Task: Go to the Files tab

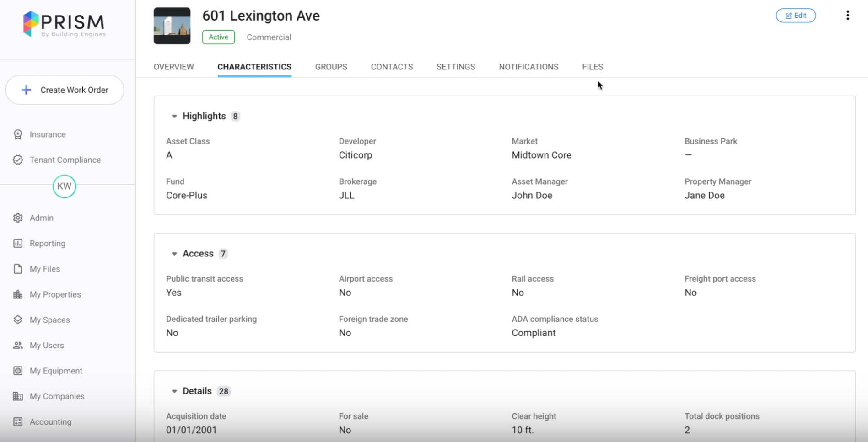Action: pyautogui.click(x=592, y=67)
